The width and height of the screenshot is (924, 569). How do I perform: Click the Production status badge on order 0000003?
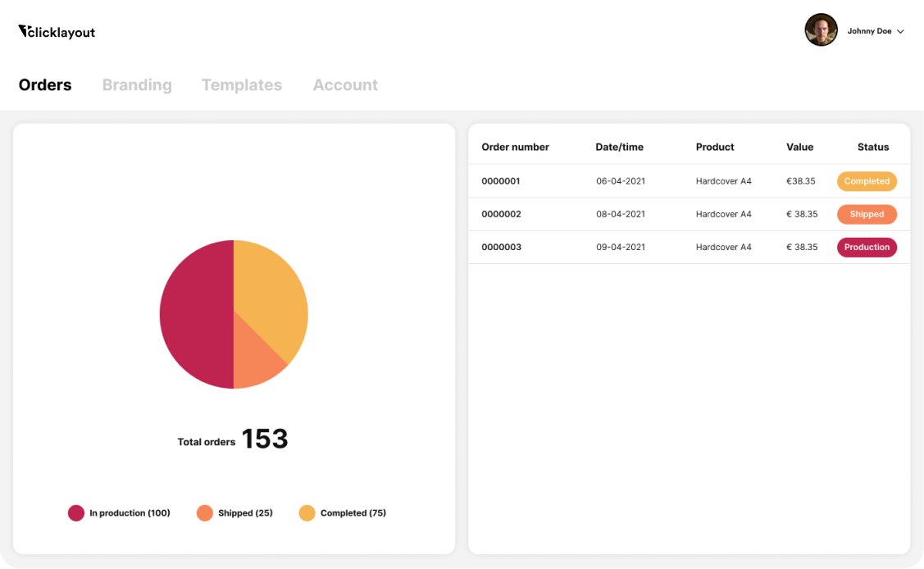(x=867, y=247)
